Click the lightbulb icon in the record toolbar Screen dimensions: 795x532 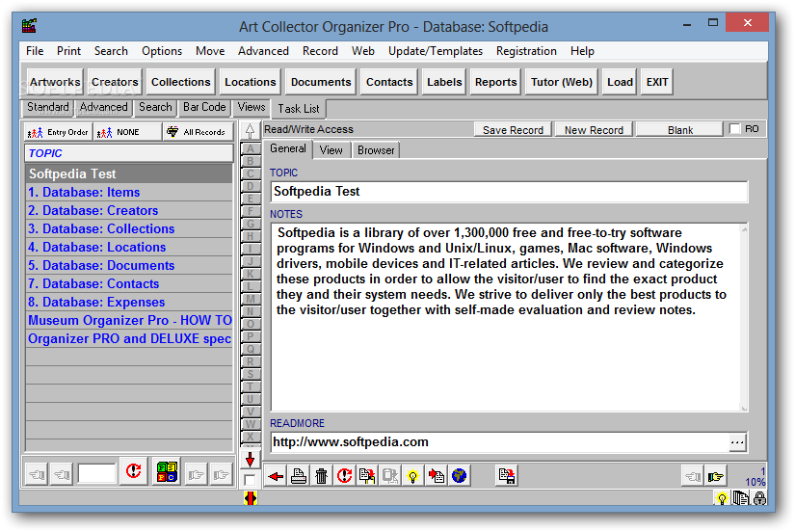click(x=413, y=476)
